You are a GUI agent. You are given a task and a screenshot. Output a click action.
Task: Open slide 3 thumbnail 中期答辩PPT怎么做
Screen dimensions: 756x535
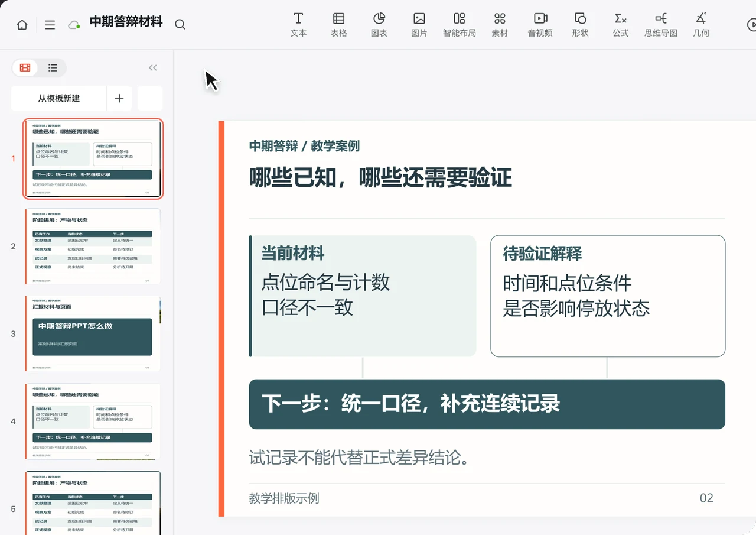click(x=93, y=334)
